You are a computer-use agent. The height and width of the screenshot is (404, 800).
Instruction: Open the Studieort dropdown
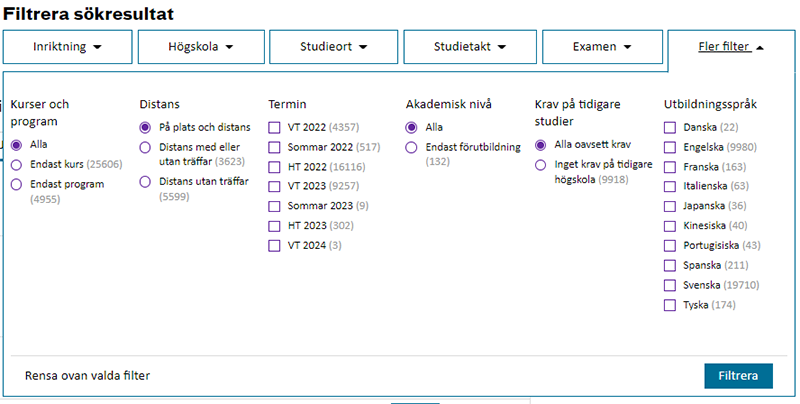point(334,47)
